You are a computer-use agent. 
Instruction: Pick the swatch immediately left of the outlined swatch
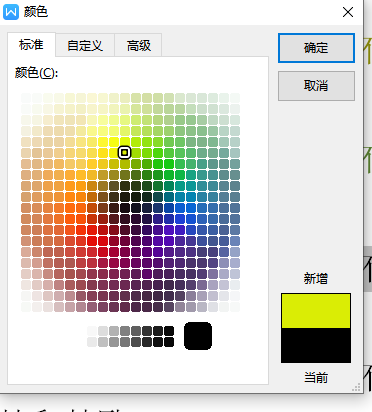114,153
